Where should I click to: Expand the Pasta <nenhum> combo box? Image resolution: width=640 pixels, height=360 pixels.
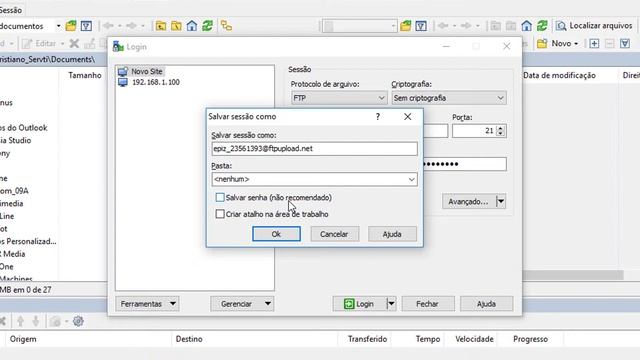(411, 180)
